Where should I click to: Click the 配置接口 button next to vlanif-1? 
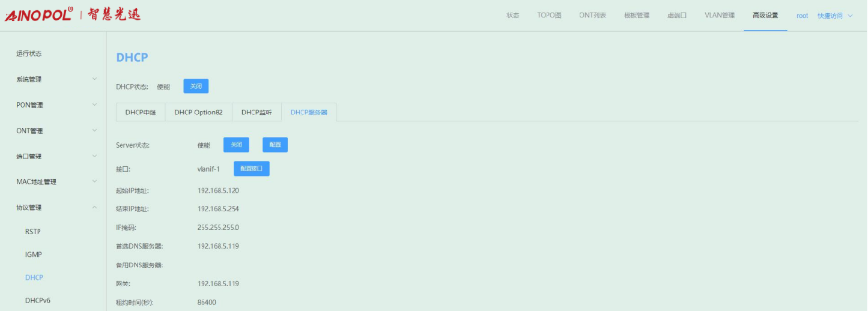click(251, 169)
